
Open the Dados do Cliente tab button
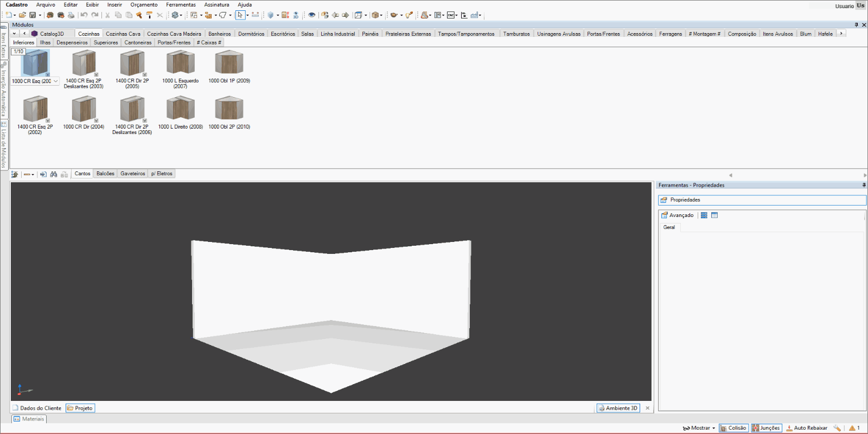pos(37,408)
